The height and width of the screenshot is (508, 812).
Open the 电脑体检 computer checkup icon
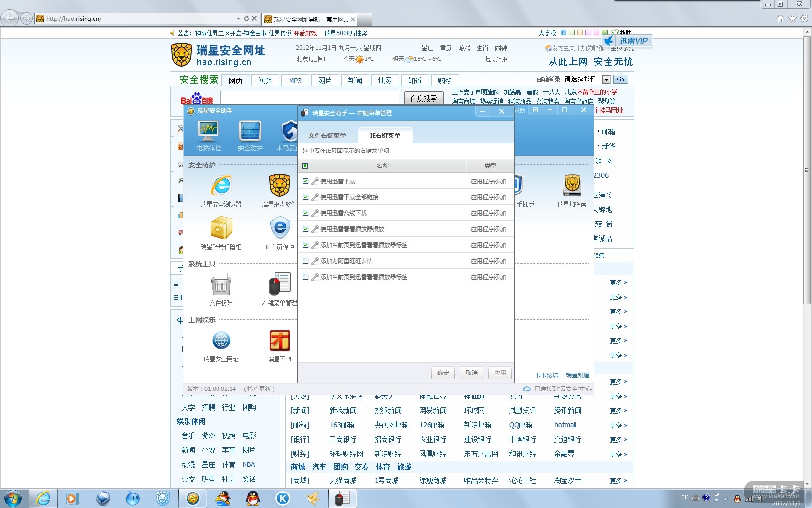click(209, 131)
